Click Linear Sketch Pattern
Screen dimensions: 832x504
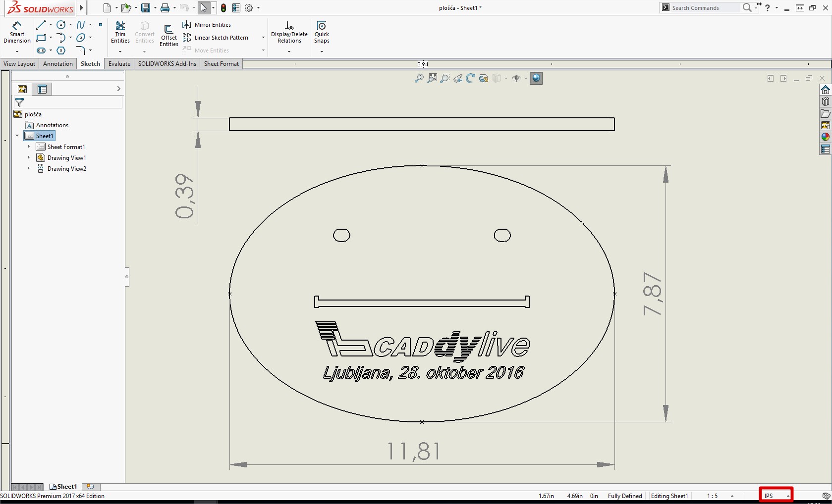(221, 38)
